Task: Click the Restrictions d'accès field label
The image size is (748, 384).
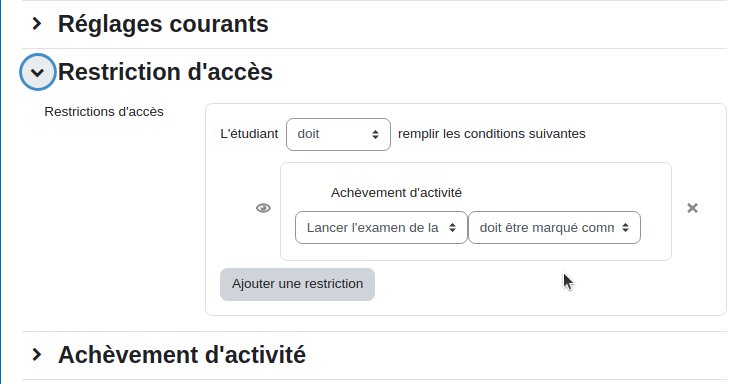Action: [104, 112]
